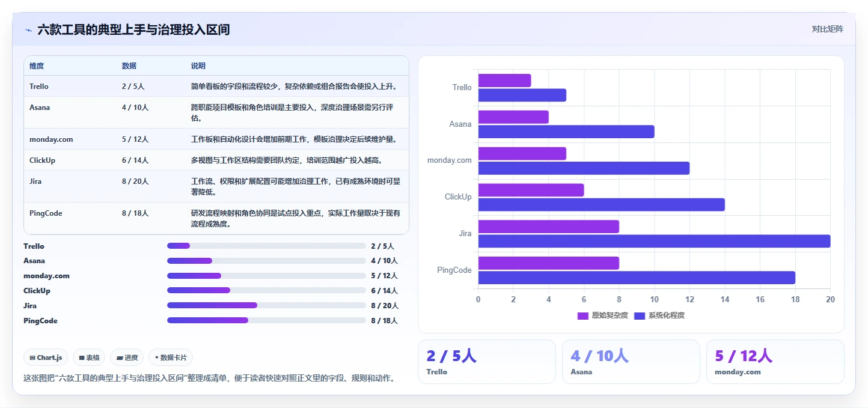Click the ClickUp label beside its progress bar
Viewport: 868px width, 408px height.
(x=37, y=291)
